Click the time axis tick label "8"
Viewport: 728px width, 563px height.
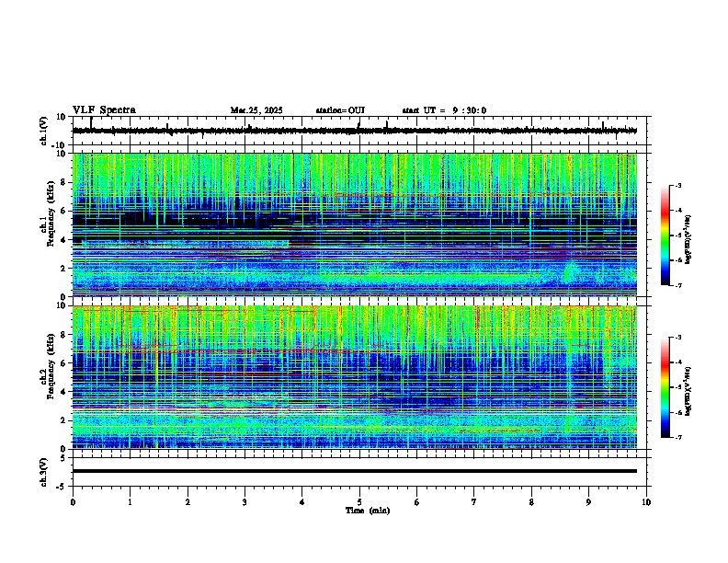click(531, 502)
